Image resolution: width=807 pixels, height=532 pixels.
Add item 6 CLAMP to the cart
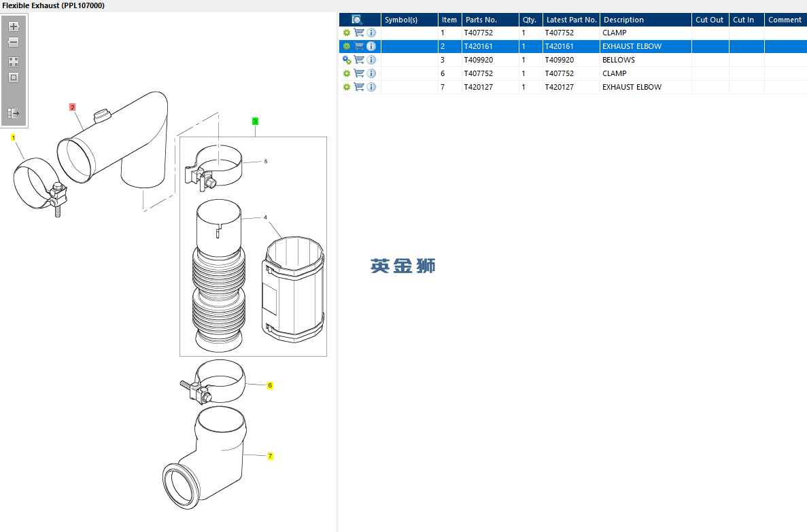coord(359,73)
